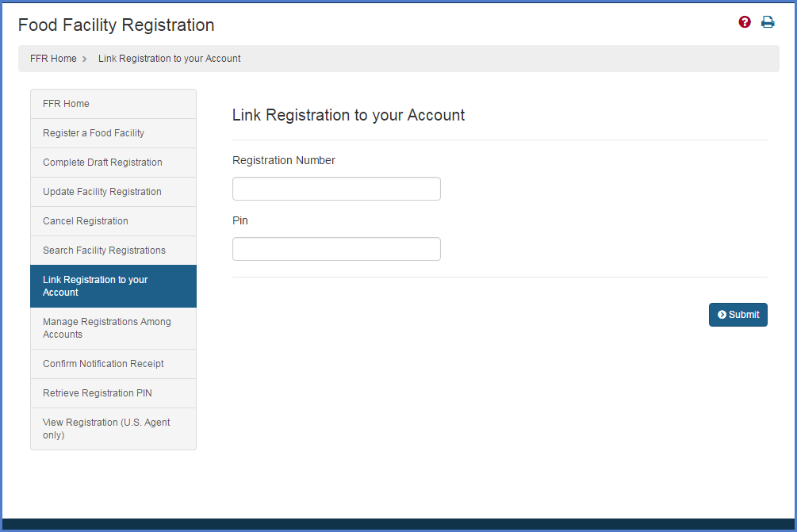Open Update Facility Registration
This screenshot has width=797, height=532.
coord(102,192)
